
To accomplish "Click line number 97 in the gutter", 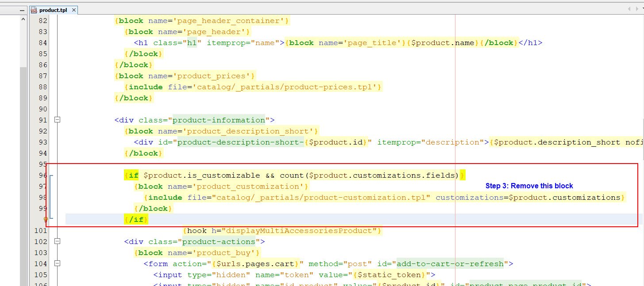I will [x=43, y=187].
